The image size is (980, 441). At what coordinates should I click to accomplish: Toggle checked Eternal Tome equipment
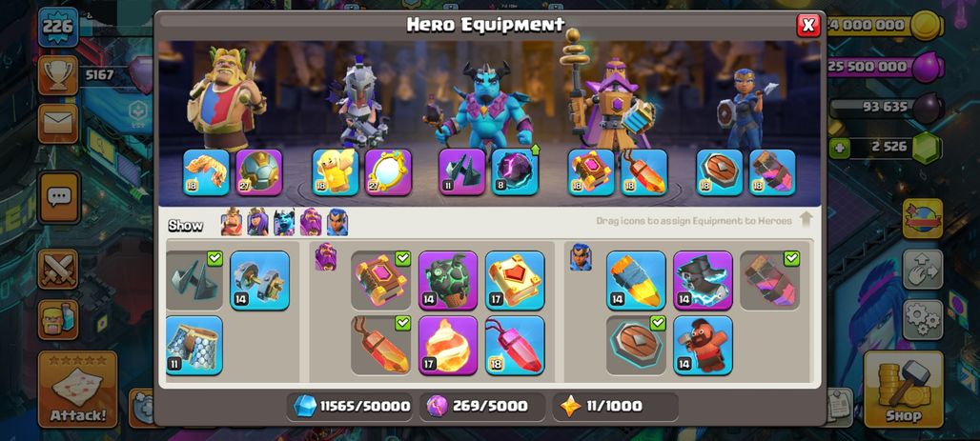tap(380, 280)
